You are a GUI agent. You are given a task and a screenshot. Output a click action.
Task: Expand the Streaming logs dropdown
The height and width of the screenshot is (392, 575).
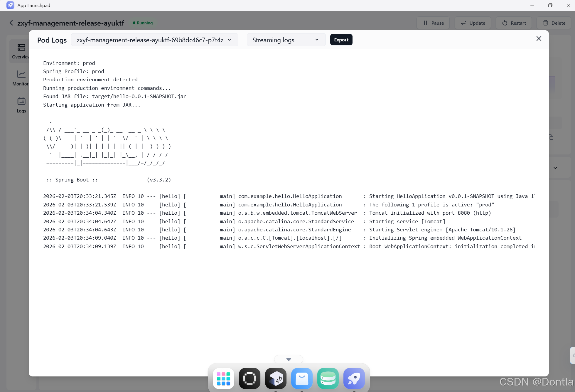pos(286,40)
